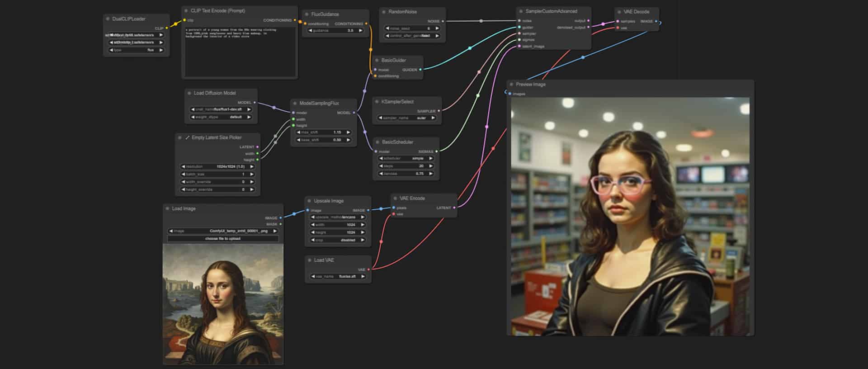Collapse the FluxGuidance node using its dot
This screenshot has width=868, height=369.
click(307, 14)
